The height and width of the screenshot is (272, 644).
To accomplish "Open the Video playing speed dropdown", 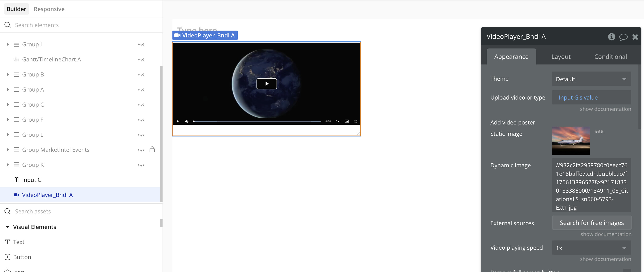I will pyautogui.click(x=591, y=248).
